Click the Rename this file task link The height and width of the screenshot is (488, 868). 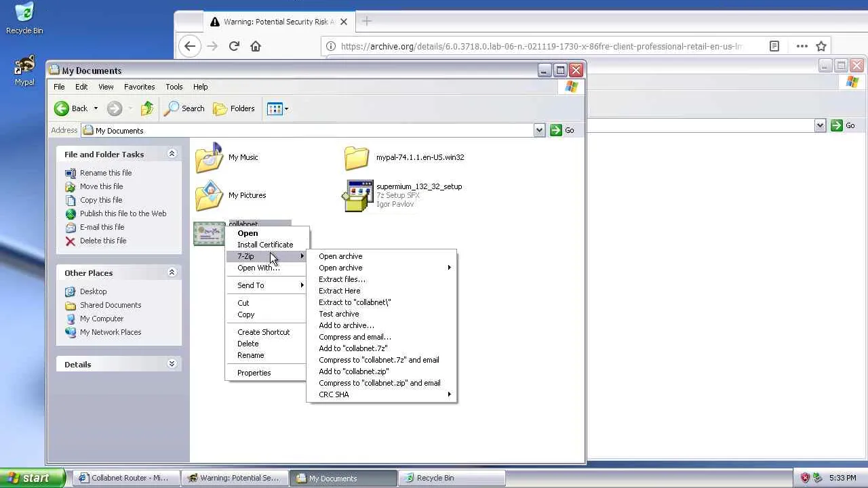pos(106,173)
